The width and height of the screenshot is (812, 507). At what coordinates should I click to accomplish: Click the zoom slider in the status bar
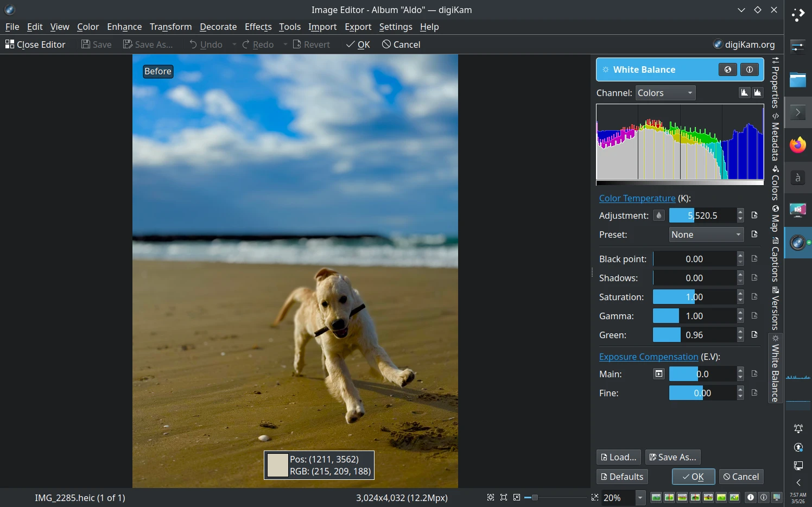point(535,497)
